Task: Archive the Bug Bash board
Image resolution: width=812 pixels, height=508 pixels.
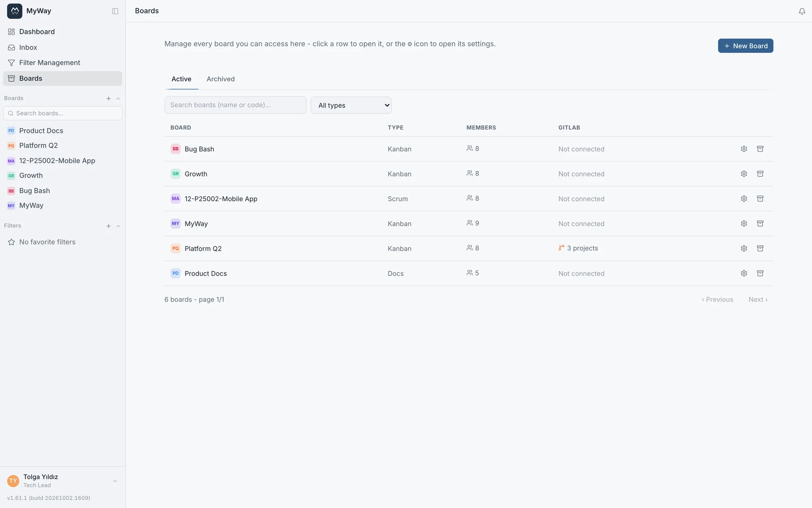Action: [760, 149]
